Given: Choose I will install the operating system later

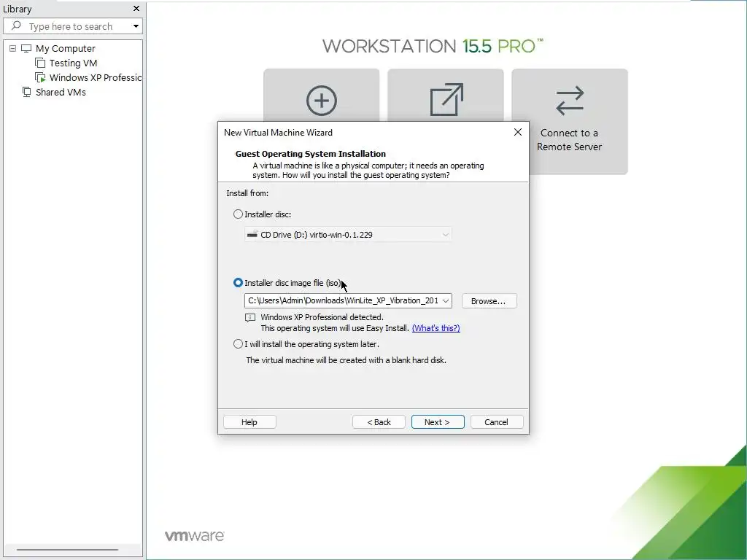Looking at the screenshot, I should [238, 344].
